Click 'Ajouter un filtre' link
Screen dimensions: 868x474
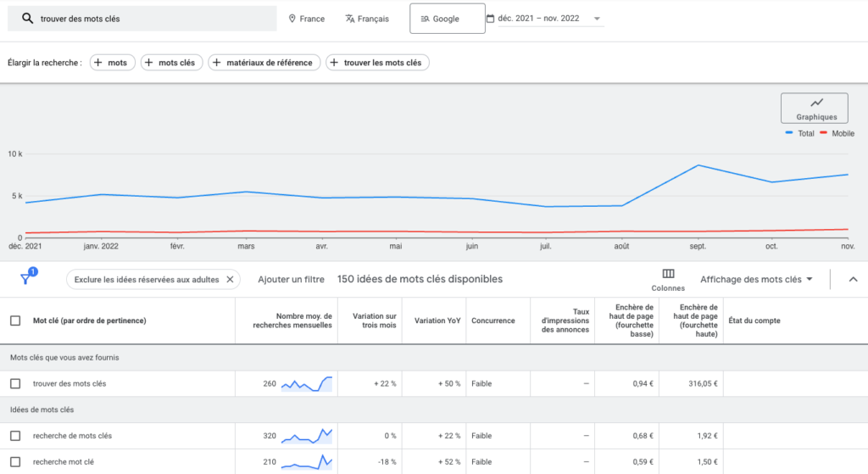pyautogui.click(x=291, y=279)
